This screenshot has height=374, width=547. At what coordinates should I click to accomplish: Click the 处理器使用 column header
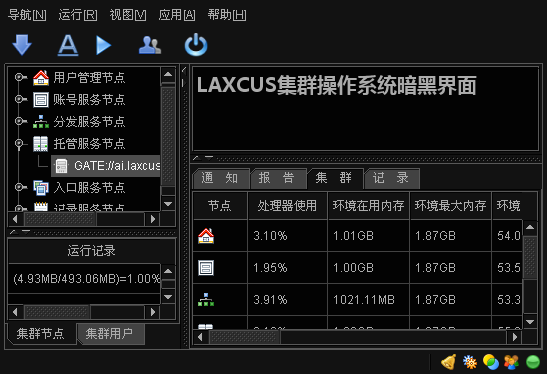coord(287,205)
